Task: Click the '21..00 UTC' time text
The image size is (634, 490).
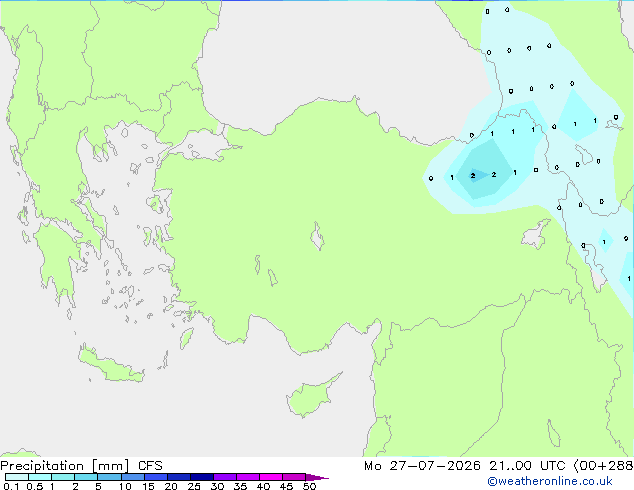Action: coord(527,466)
